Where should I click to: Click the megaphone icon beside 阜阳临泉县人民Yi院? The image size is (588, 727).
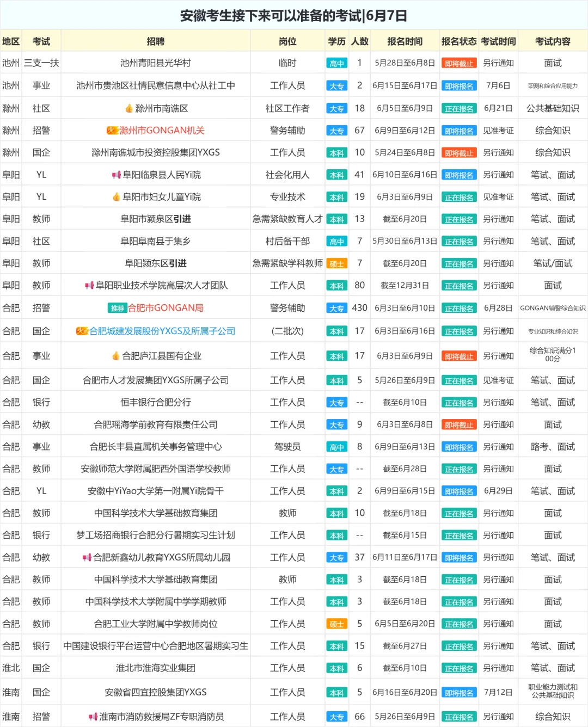[117, 175]
